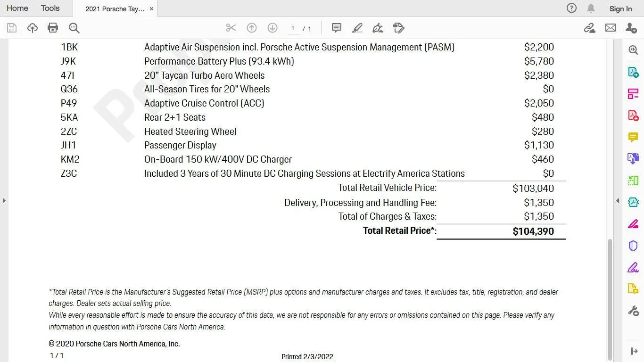Click the Performance Battery Plus (93.4 kWh) text

(219, 61)
